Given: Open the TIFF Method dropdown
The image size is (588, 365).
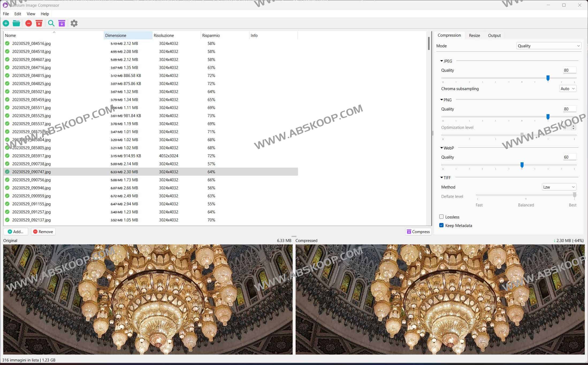Looking at the screenshot, I should (x=559, y=187).
